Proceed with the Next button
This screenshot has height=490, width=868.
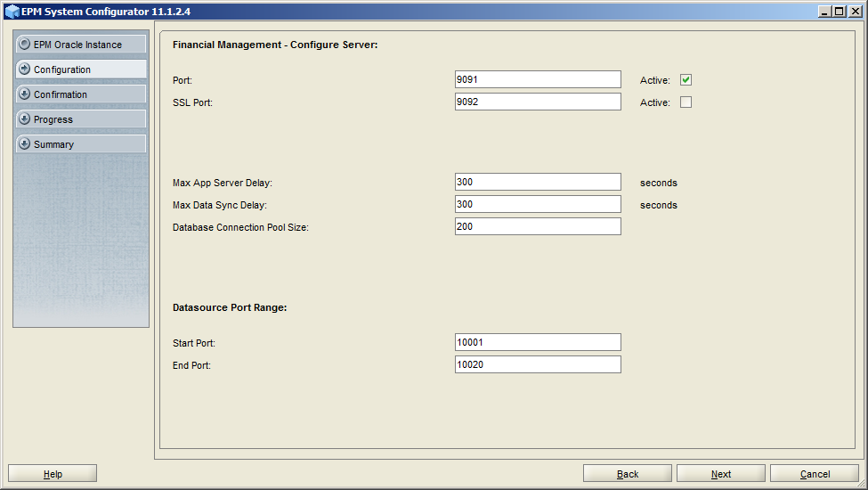[x=721, y=473]
